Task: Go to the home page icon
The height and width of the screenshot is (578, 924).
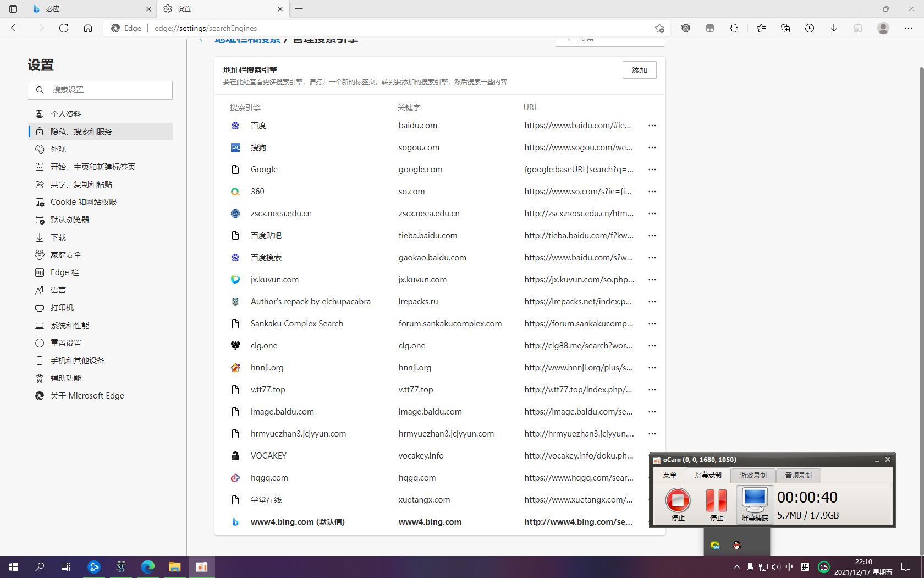Action: click(88, 28)
